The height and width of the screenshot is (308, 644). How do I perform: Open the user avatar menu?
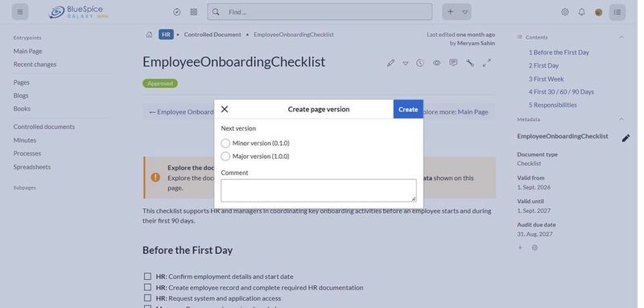tap(599, 12)
